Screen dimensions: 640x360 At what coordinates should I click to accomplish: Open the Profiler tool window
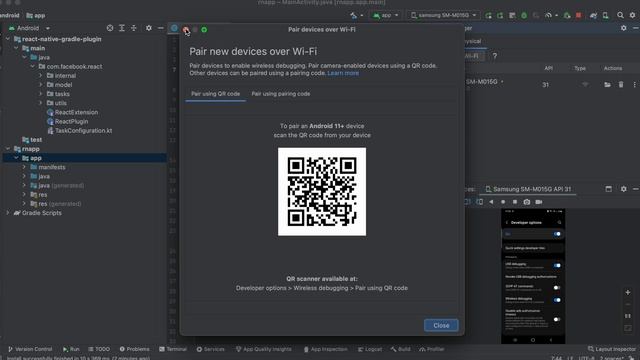point(431,349)
